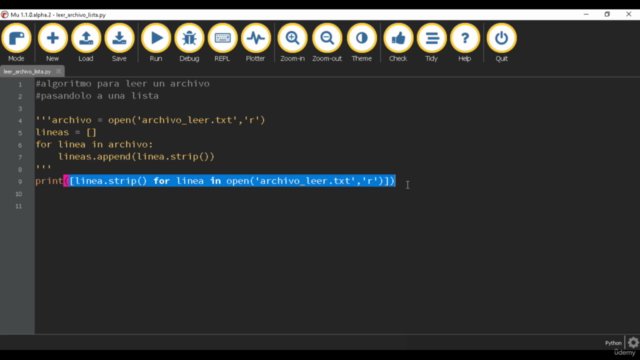Viewport: 640px width, 360px height.
Task: Open the settings gear in status bar
Action: [633, 342]
